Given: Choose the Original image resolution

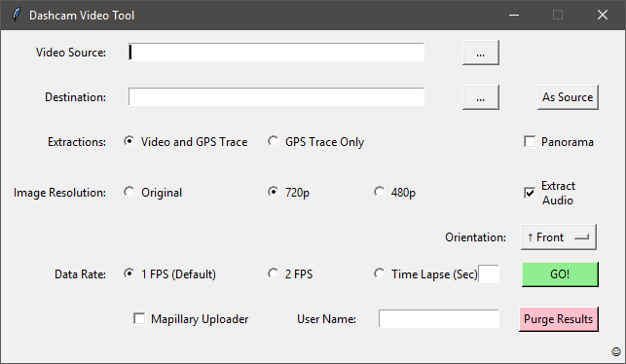Looking at the screenshot, I should pyautogui.click(x=129, y=192).
